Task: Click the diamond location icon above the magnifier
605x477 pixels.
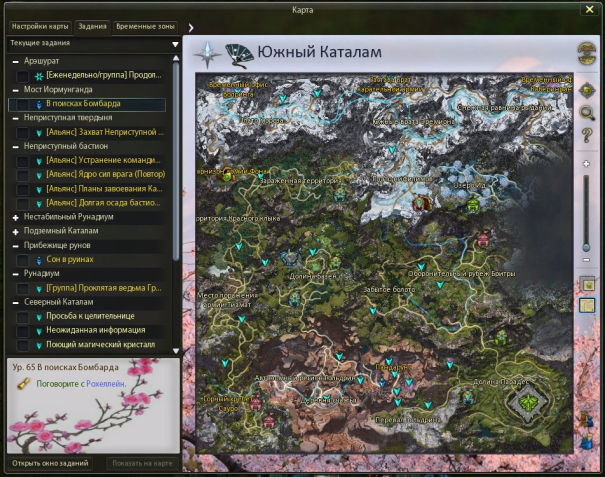Action: pos(588,91)
